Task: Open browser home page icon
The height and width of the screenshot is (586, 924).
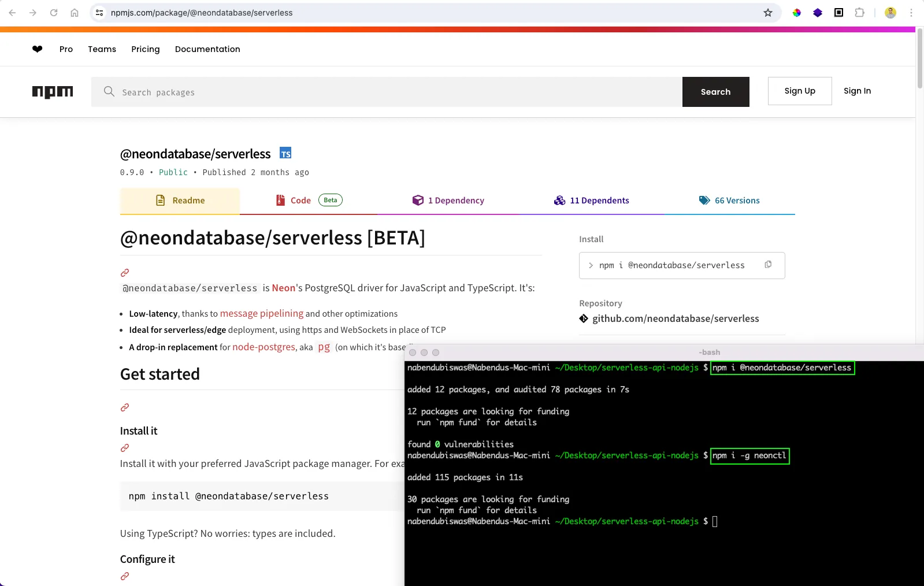Action: coord(75,13)
